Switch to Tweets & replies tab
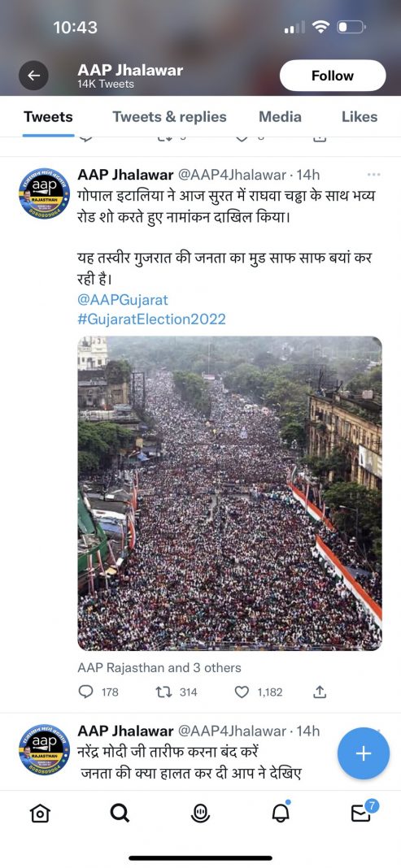 (169, 117)
